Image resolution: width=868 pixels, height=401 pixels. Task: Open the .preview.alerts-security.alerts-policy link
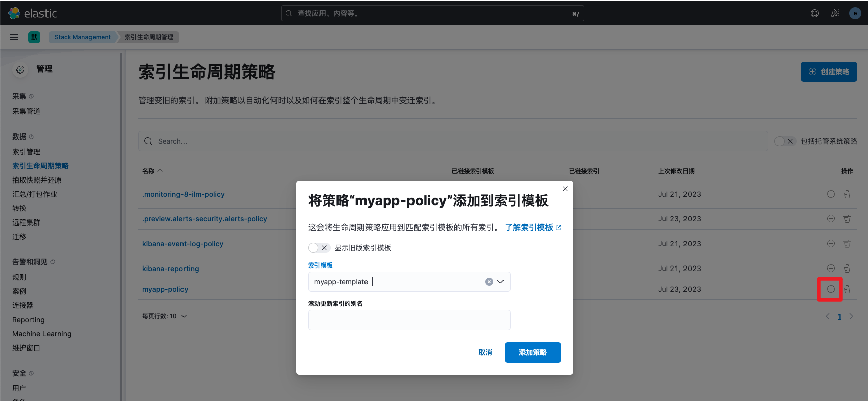pos(204,219)
